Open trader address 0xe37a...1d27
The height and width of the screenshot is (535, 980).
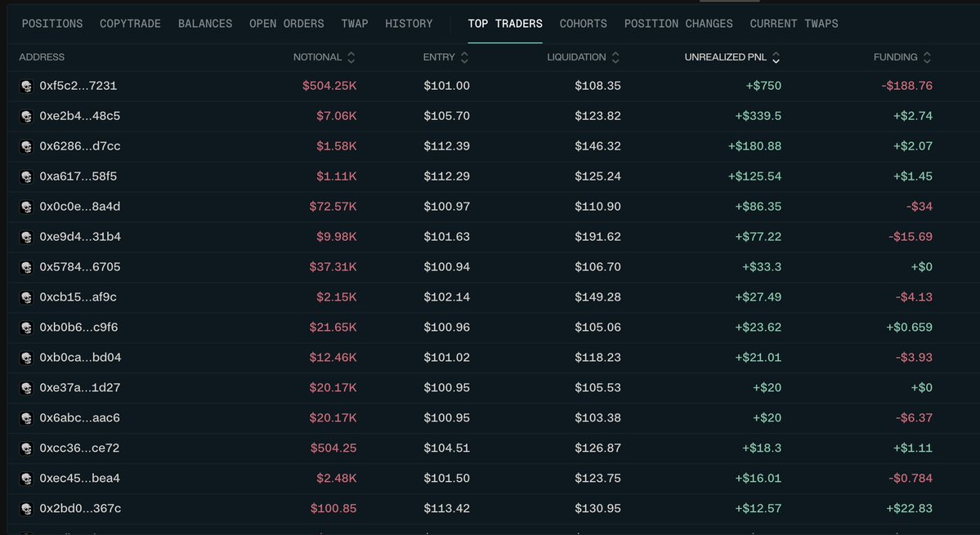pos(80,388)
